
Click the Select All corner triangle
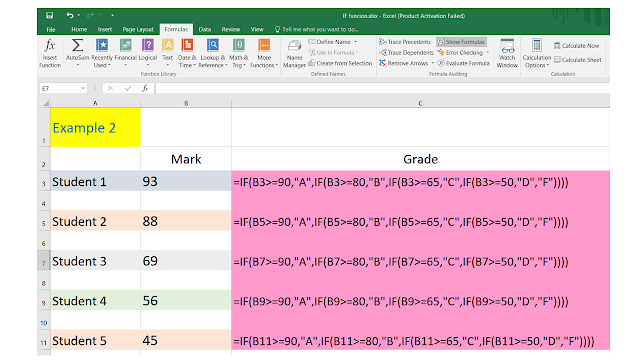(x=46, y=103)
